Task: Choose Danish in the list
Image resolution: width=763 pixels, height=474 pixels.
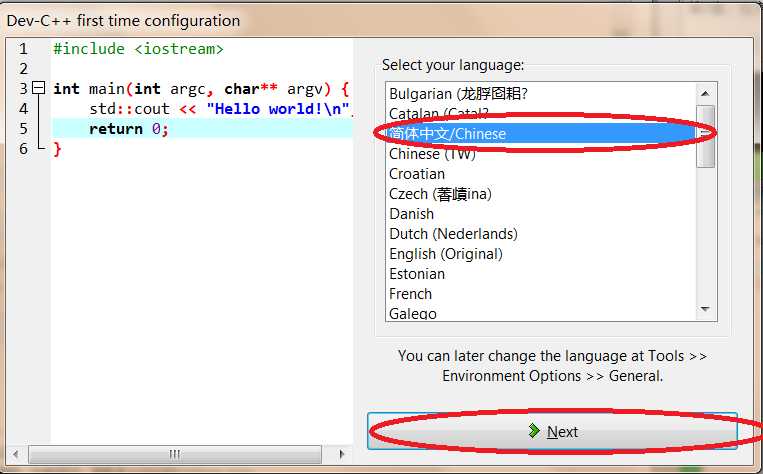Action: [541, 214]
